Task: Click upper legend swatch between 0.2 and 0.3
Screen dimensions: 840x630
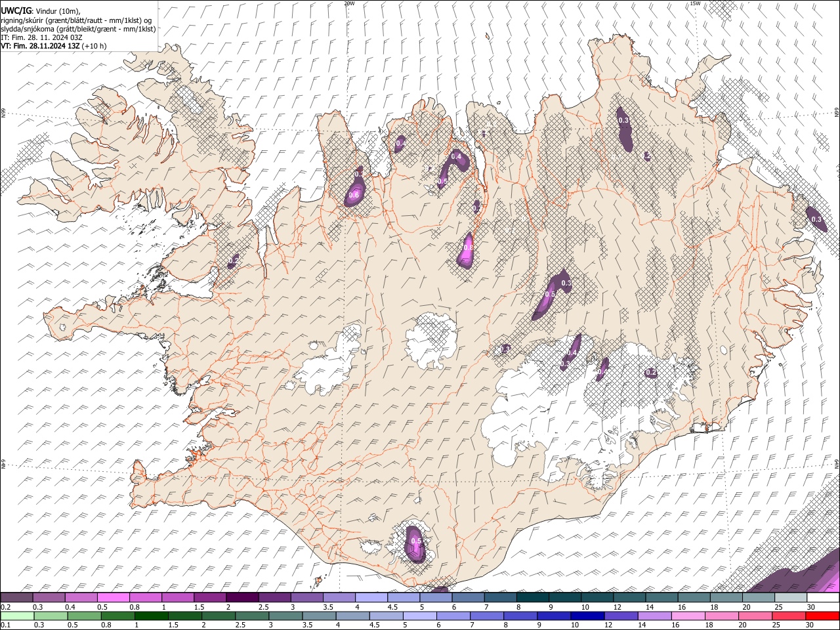Action: [16, 598]
